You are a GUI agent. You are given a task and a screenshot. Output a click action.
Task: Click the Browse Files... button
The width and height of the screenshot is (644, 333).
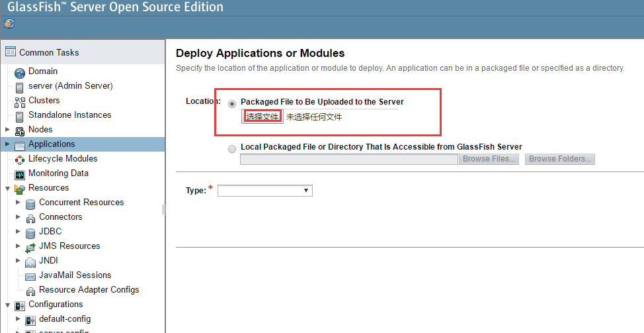pyautogui.click(x=489, y=159)
